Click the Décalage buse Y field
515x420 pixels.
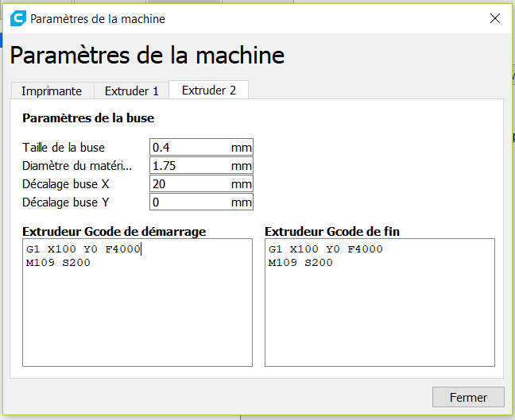coord(191,202)
